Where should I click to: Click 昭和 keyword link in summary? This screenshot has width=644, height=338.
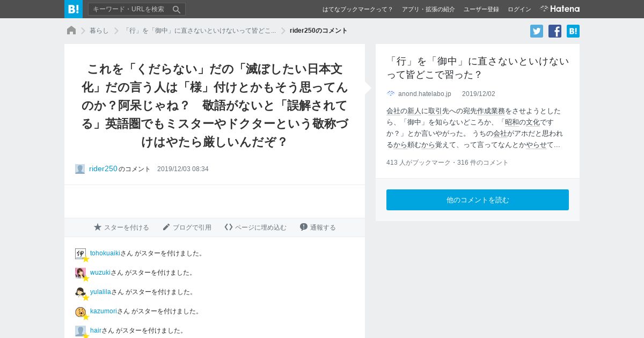(512, 122)
